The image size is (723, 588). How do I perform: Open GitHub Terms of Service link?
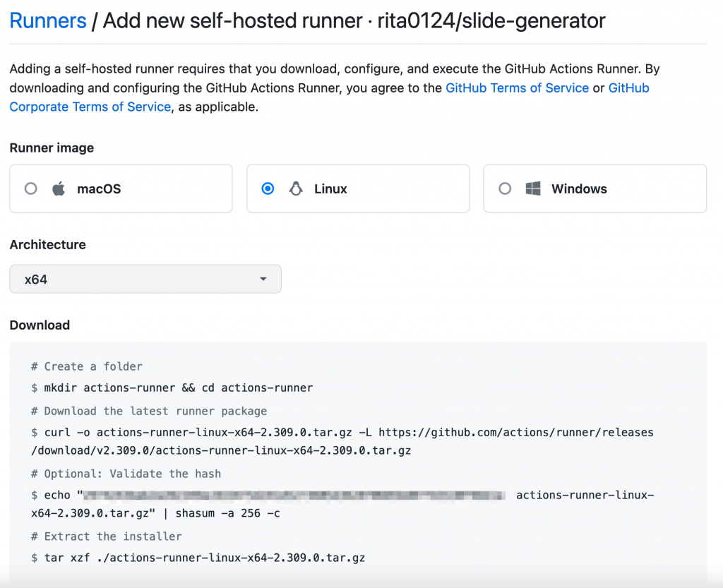coord(517,88)
